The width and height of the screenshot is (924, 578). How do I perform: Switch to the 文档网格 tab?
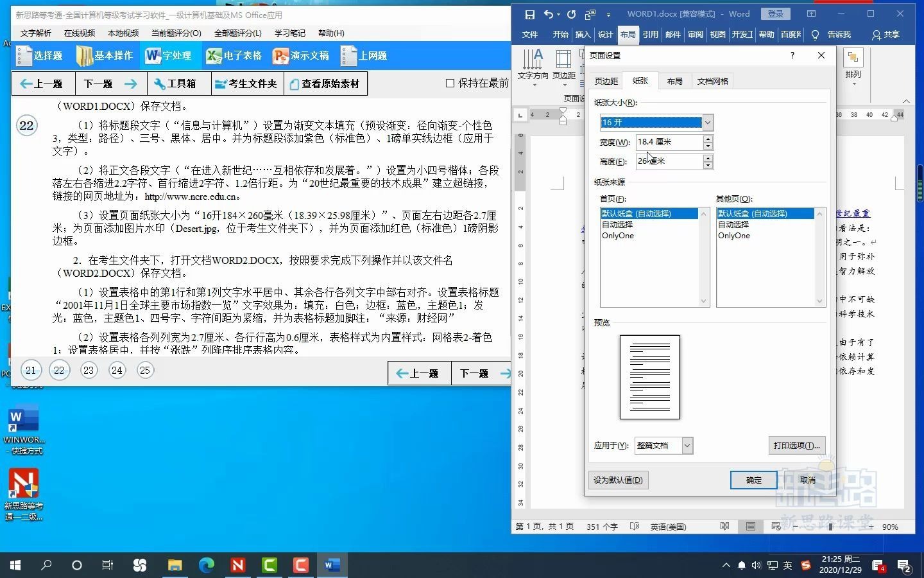pos(712,81)
